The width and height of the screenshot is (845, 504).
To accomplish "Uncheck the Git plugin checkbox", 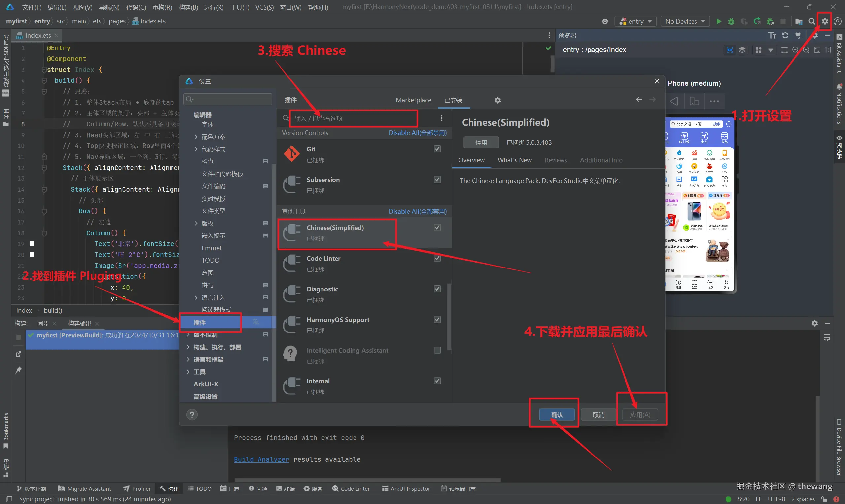I will 437,149.
